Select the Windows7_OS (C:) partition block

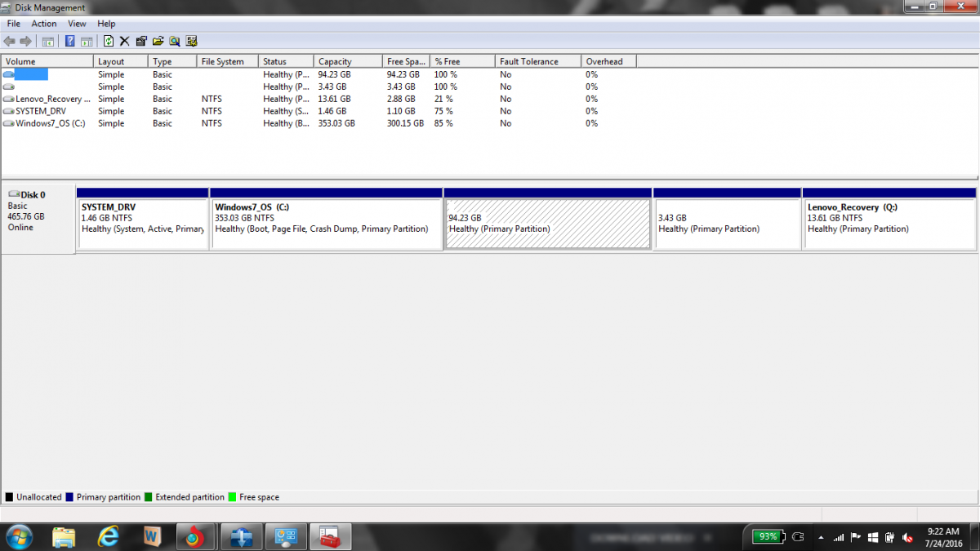coord(326,218)
